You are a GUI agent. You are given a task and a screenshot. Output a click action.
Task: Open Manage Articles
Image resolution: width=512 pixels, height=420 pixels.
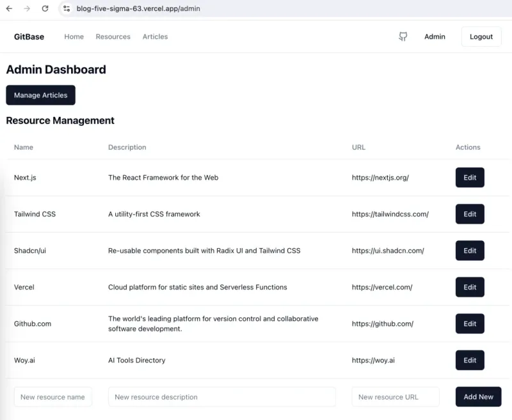(40, 95)
